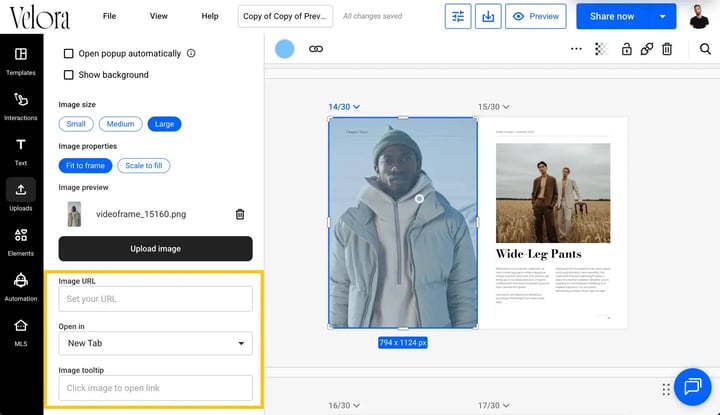
Task: Open the customize settings sliders icon
Action: click(x=458, y=17)
